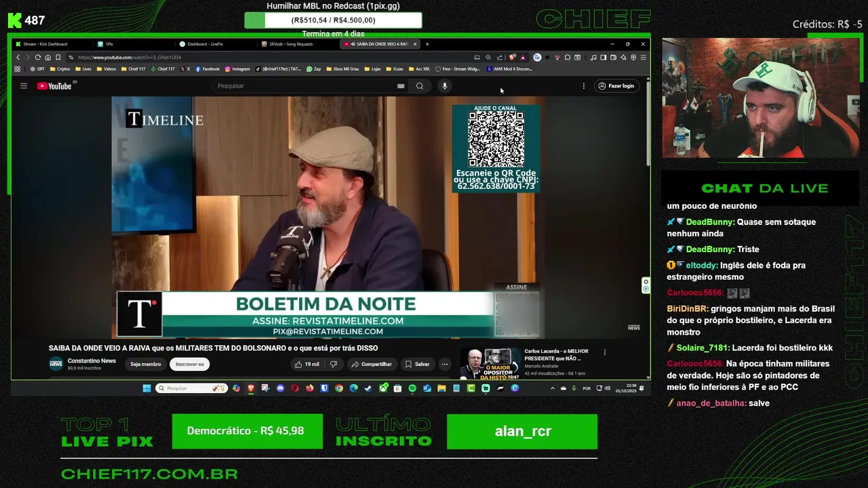Click the AJUDE O CANAL QR code
Image resolution: width=868 pixels, height=488 pixels.
(x=496, y=140)
